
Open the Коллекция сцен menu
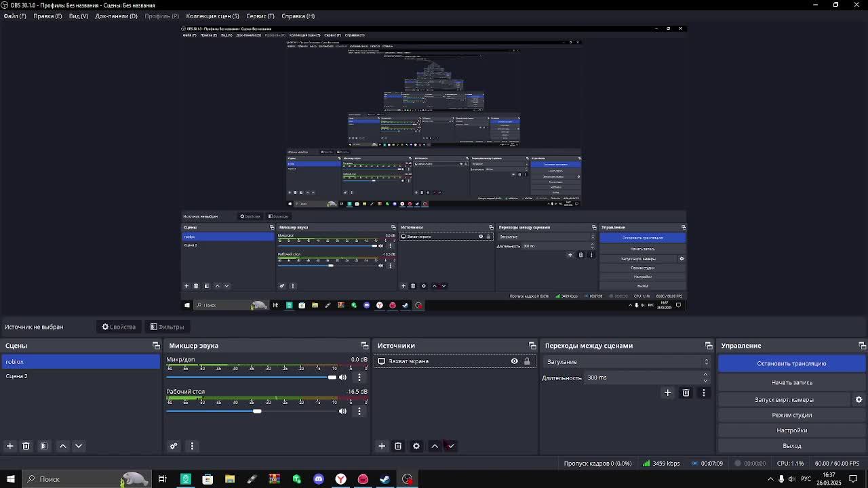pos(212,16)
